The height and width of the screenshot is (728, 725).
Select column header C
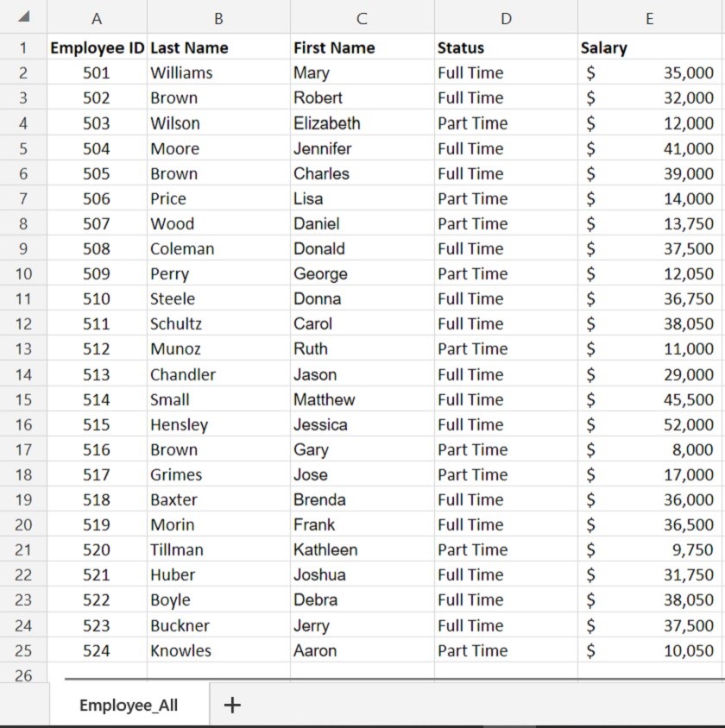(362, 18)
